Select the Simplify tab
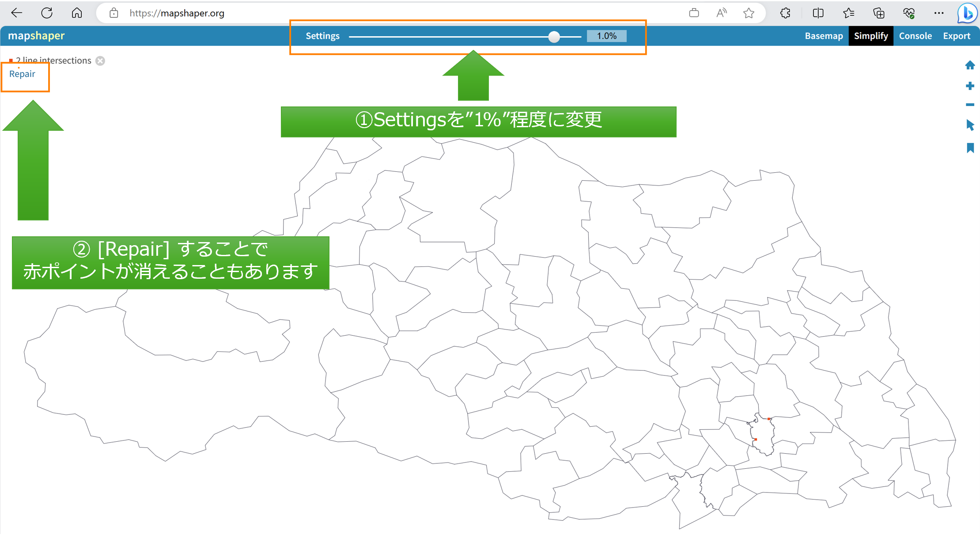 [x=870, y=36]
